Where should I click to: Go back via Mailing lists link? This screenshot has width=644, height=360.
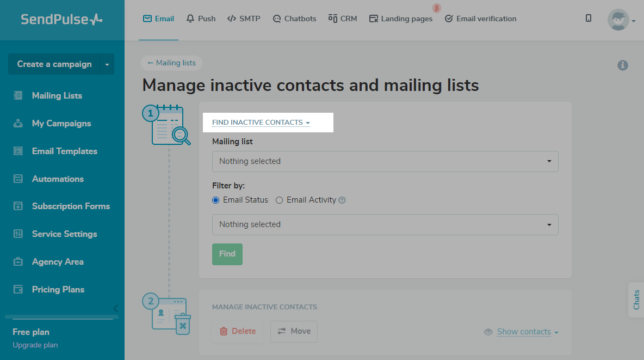[x=171, y=63]
